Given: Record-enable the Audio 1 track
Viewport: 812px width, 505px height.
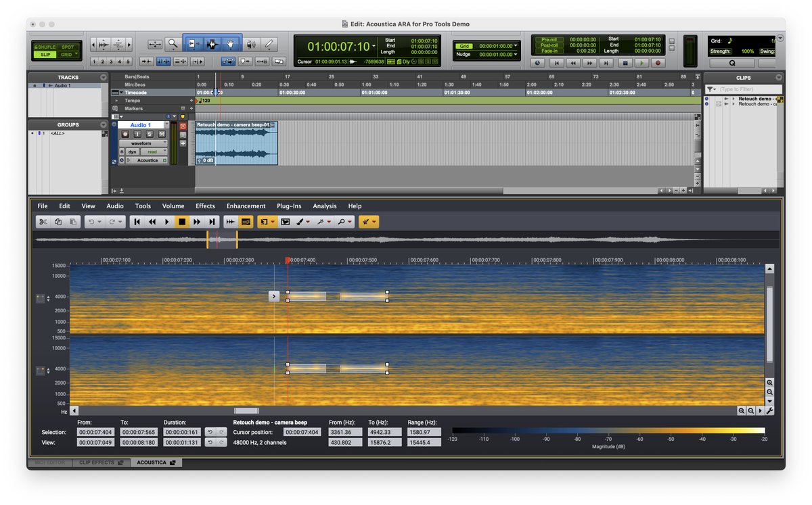Looking at the screenshot, I should pos(125,134).
